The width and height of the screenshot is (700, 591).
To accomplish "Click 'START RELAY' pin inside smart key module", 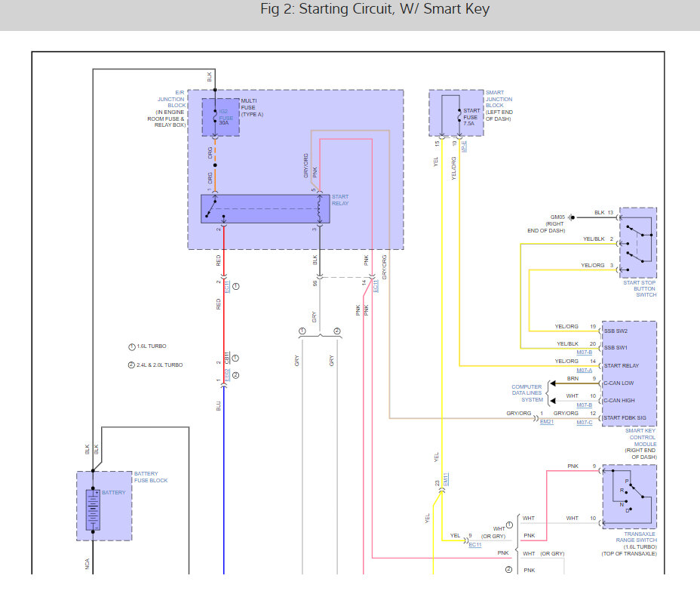I will click(x=622, y=365).
